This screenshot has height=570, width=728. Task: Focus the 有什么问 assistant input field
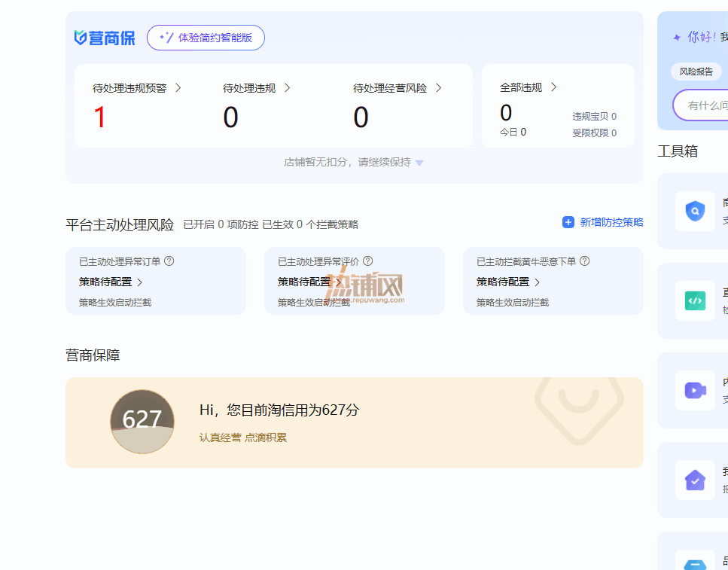(701, 105)
